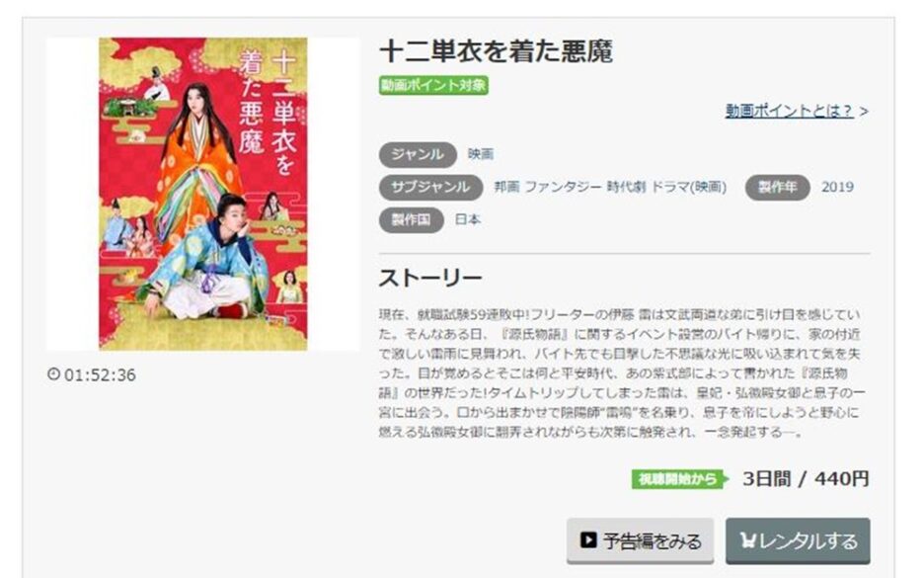Click the clock icon beside 01:52:36
This screenshot has width=924, height=578.
point(53,373)
